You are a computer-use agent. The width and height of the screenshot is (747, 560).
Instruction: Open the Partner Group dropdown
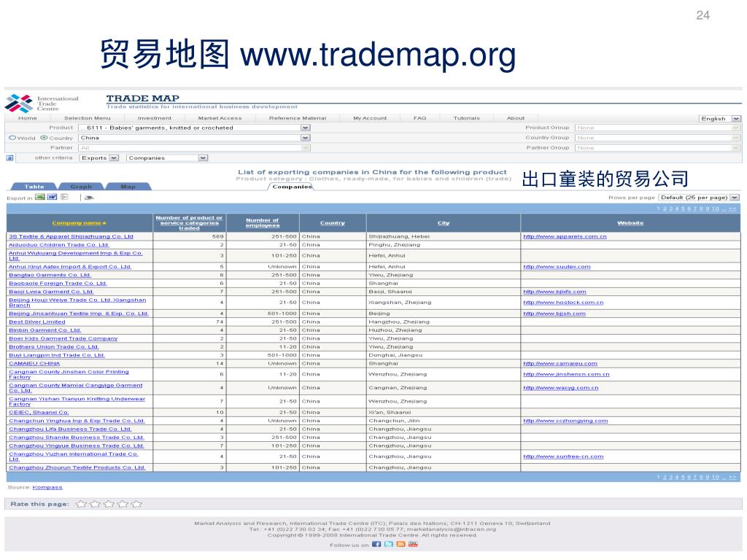tap(657, 147)
